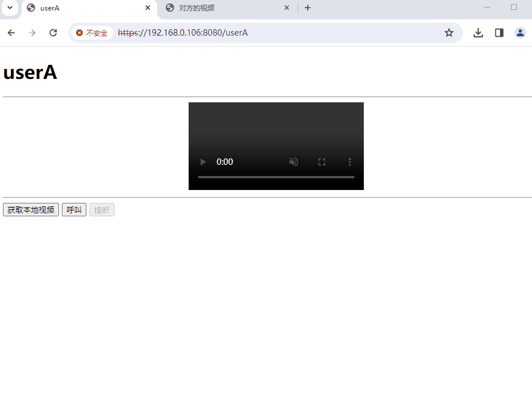This screenshot has height=411, width=532.
Task: Open the browser downloads icon
Action: [478, 33]
